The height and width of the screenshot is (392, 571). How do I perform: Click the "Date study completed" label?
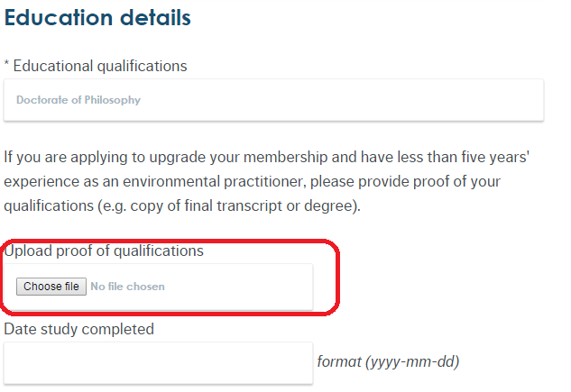click(79, 329)
